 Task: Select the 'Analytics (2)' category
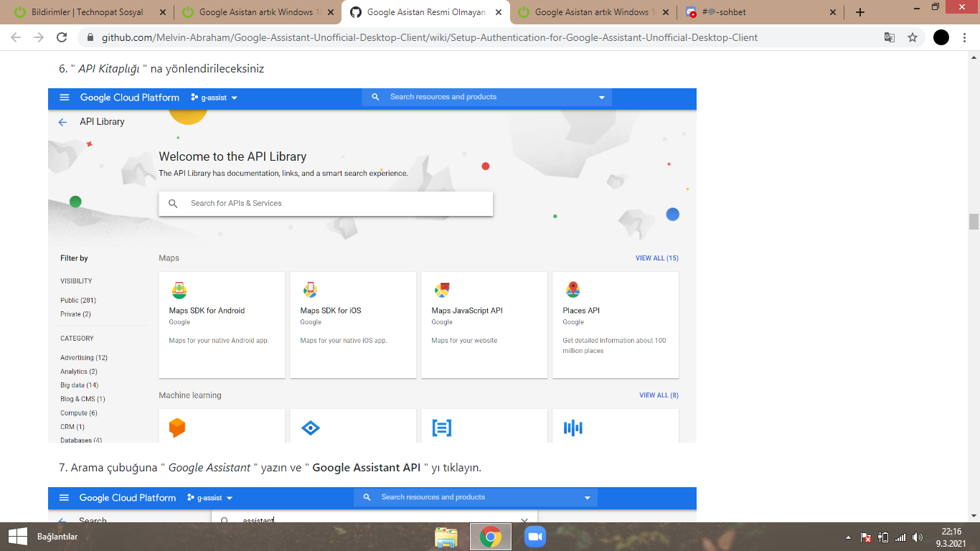79,372
